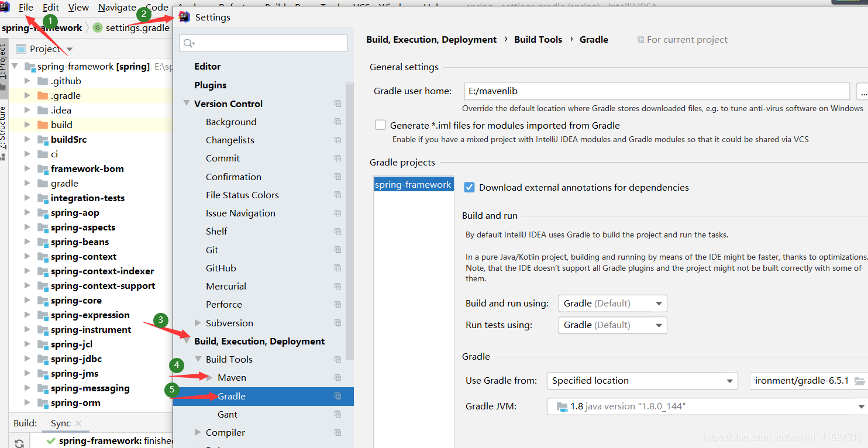
Task: Expand the Maven settings node
Action: tap(210, 378)
